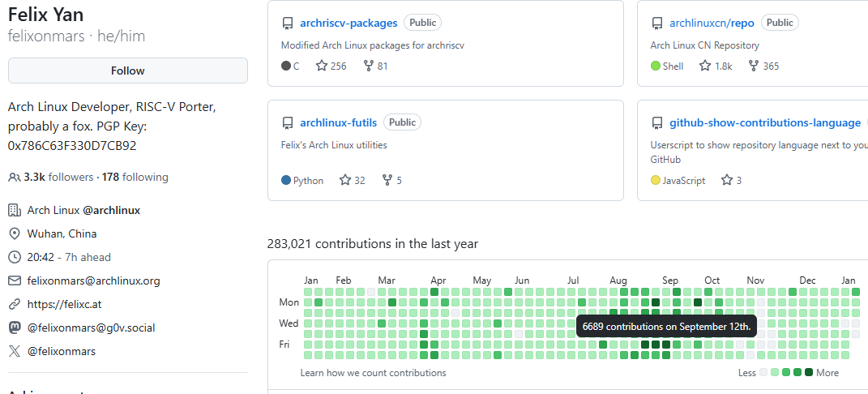868x394 pixels.
Task: Click the JavaScript language color dot
Action: (x=656, y=181)
